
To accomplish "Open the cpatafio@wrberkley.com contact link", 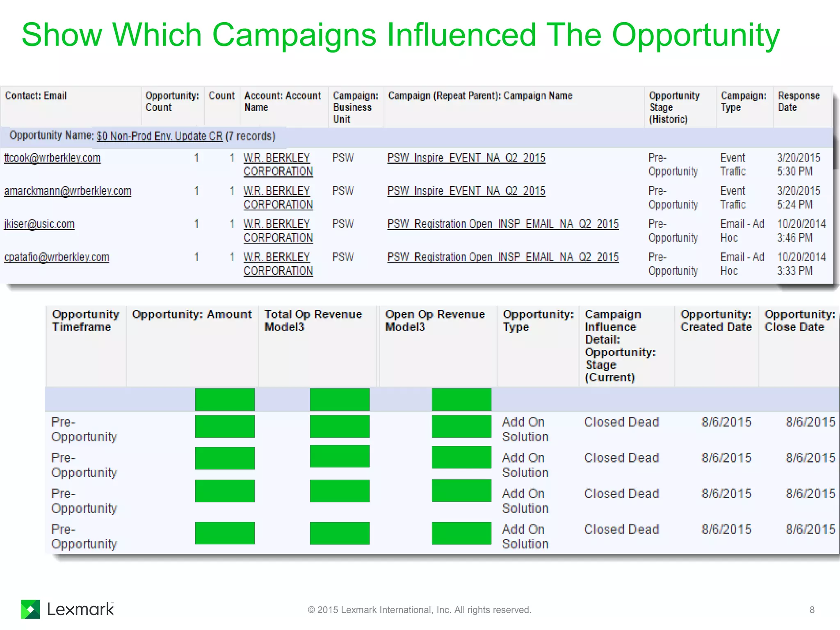I will tap(57, 258).
